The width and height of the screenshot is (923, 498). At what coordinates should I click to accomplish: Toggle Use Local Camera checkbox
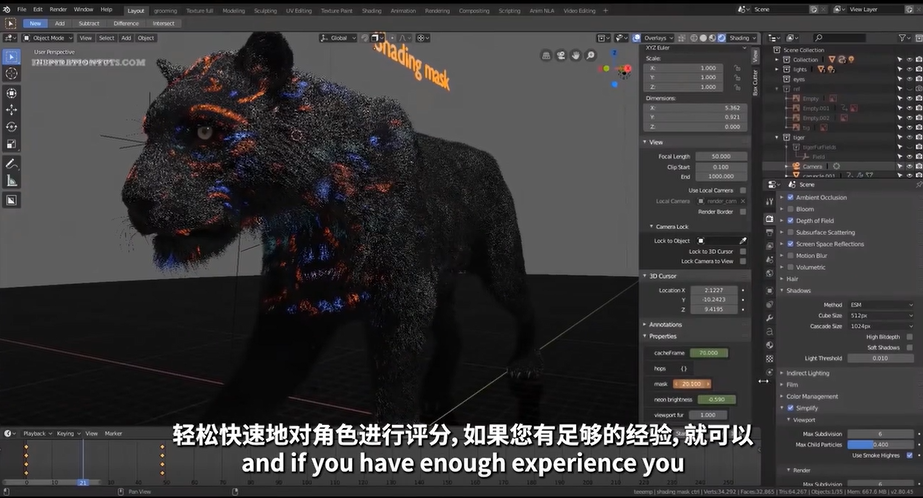tap(743, 190)
